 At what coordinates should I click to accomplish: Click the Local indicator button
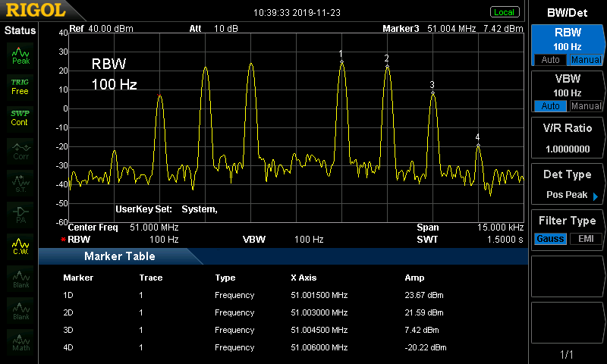[x=504, y=12]
